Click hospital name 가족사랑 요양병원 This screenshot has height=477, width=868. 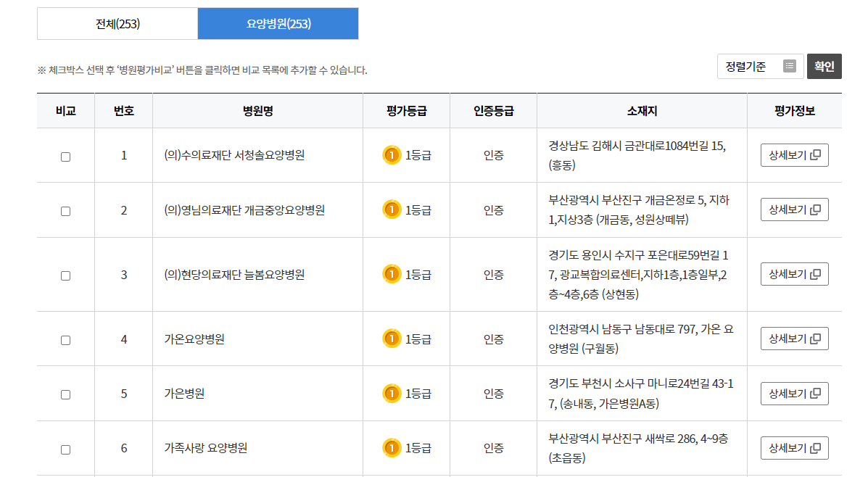205,448
